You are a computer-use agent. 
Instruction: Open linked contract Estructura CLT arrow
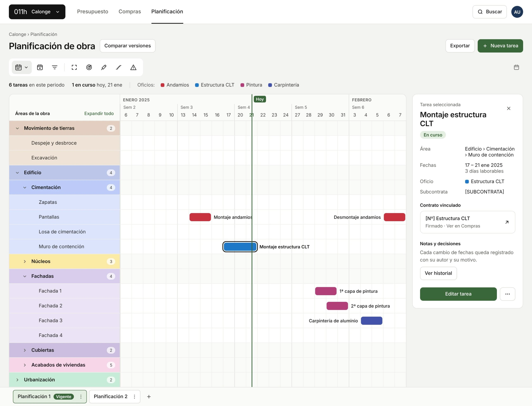[507, 222]
